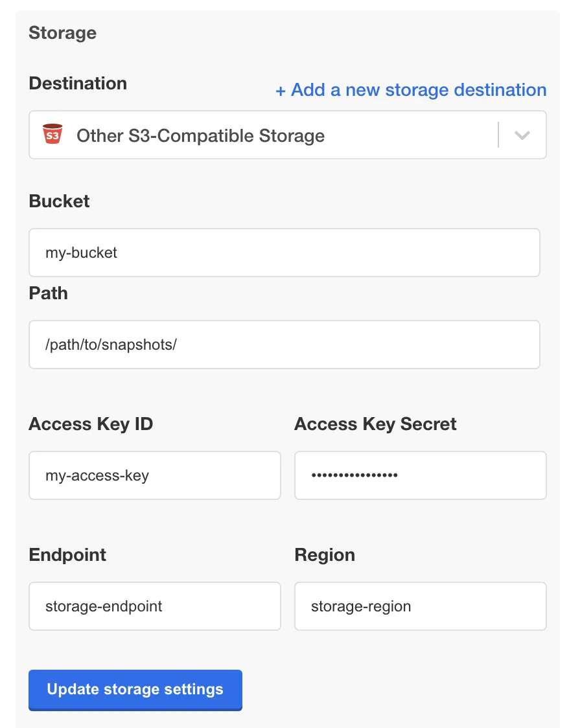Click the Access Key Secret label
This screenshot has width=569, height=728.
point(375,424)
